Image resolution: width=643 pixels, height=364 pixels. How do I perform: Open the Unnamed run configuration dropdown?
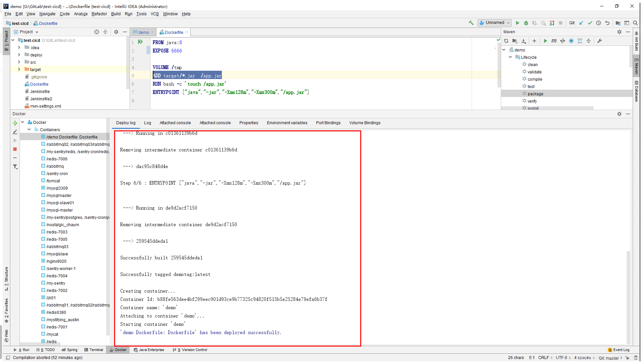(494, 23)
